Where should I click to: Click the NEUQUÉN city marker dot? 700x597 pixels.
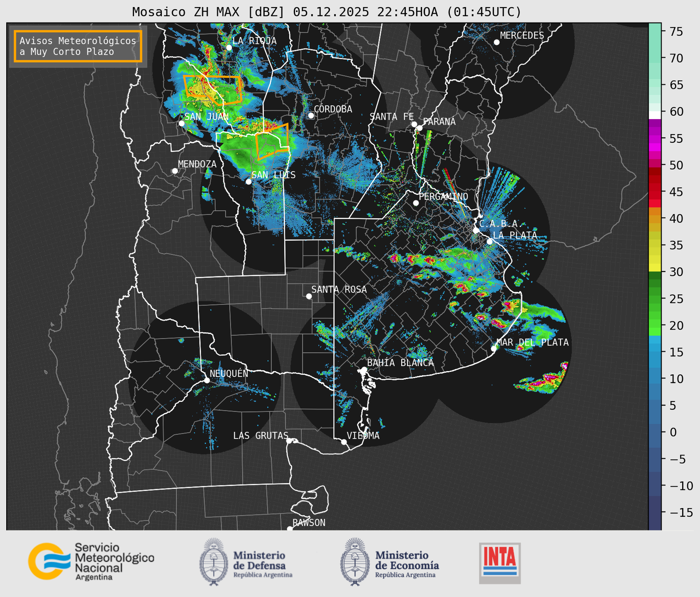tap(207, 380)
